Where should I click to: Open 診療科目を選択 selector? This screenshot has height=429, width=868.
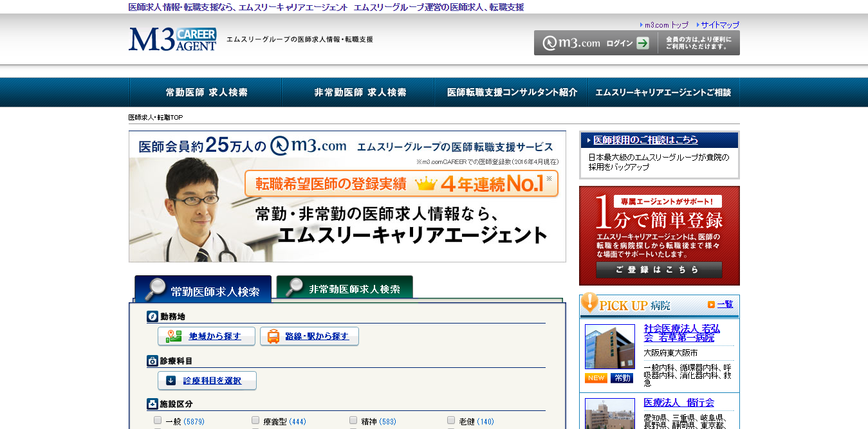207,381
